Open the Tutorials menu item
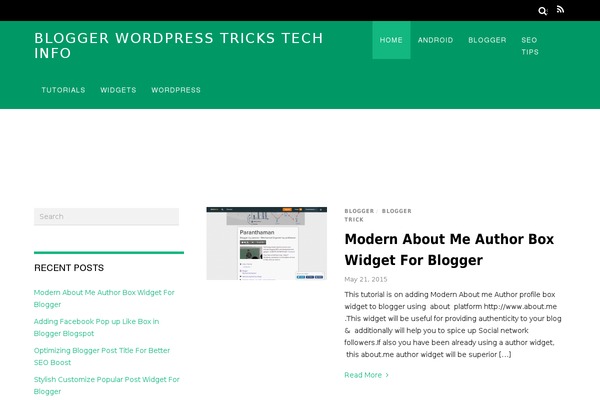Viewport: 600px width, 400px height. pyautogui.click(x=63, y=90)
